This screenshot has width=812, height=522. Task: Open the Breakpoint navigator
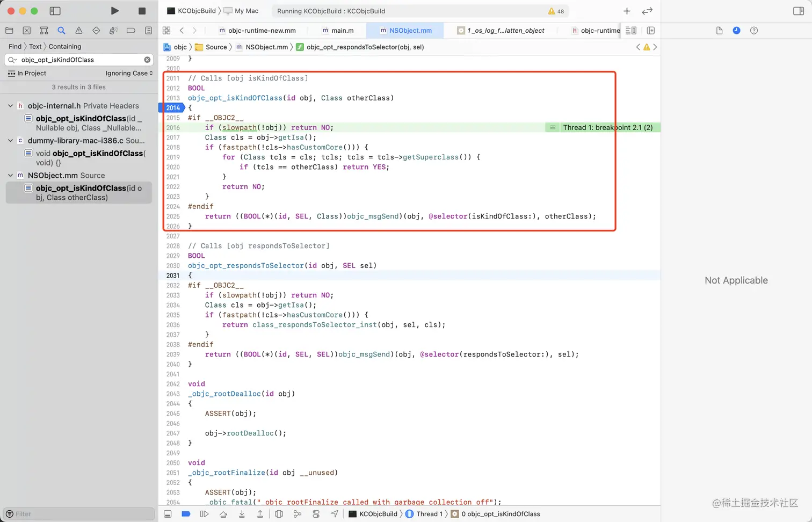tap(131, 31)
